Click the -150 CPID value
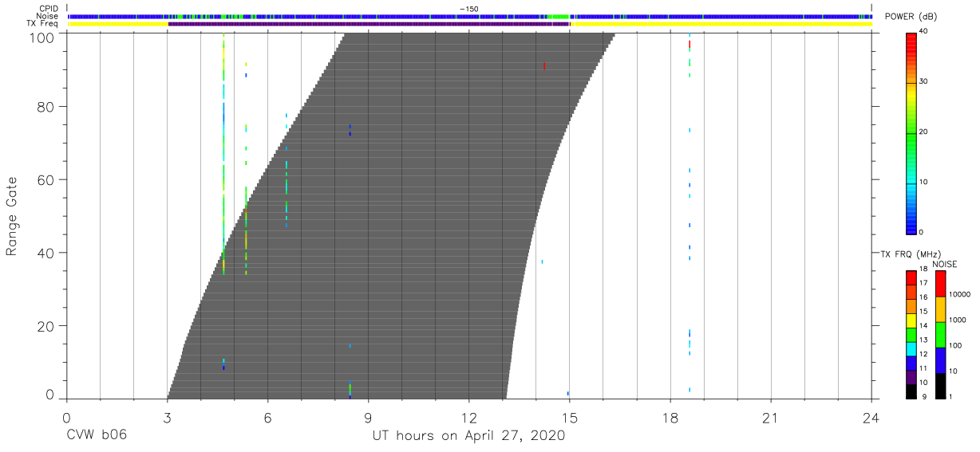The height and width of the screenshot is (452, 980). (468, 9)
